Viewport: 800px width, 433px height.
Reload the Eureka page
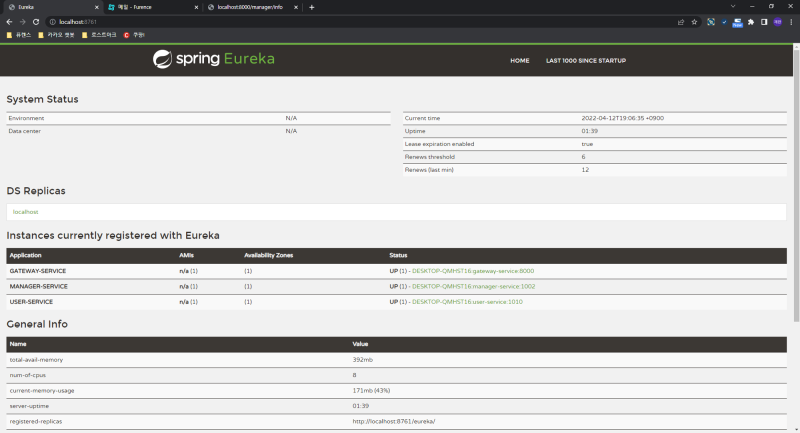(x=36, y=22)
